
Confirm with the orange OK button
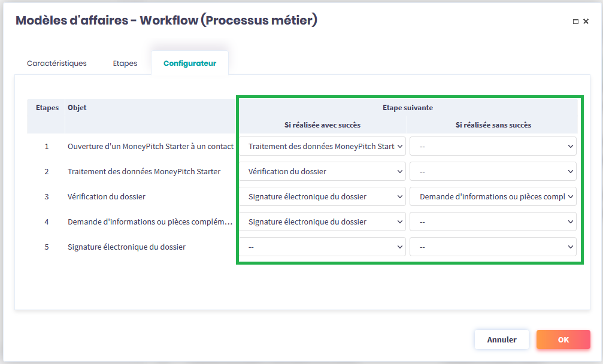click(x=563, y=339)
